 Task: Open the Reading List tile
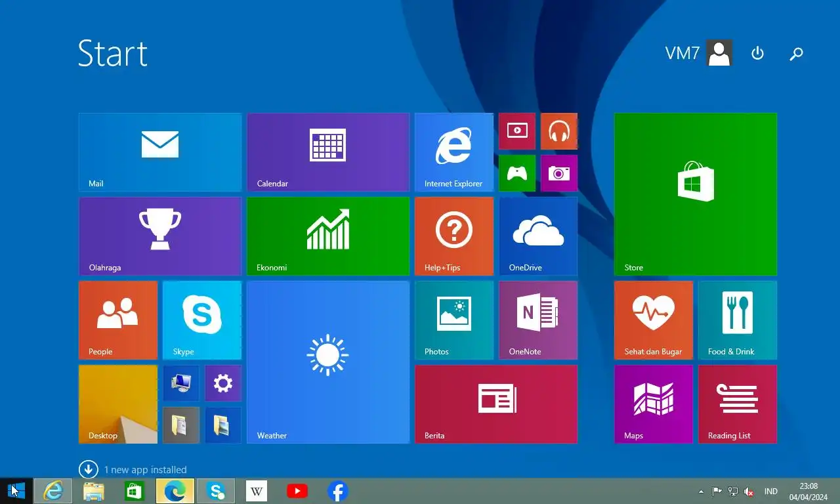pyautogui.click(x=738, y=404)
